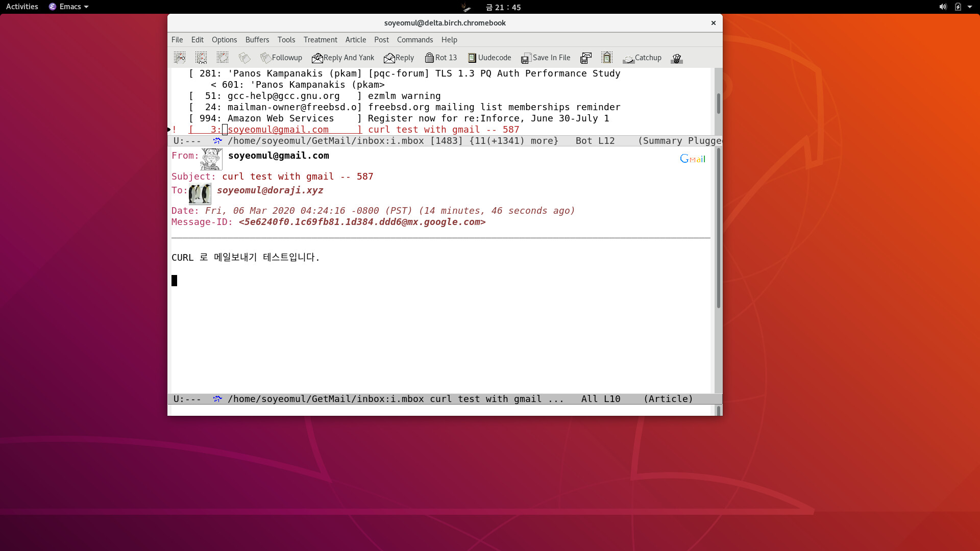The width and height of the screenshot is (980, 551).
Task: Click the sender address soyeomul@gmail.com in From header
Action: pyautogui.click(x=279, y=156)
